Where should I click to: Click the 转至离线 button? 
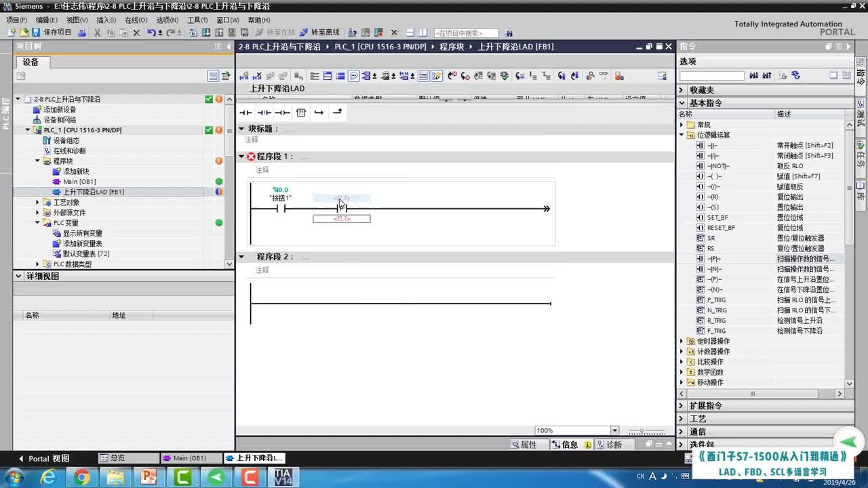coord(319,33)
